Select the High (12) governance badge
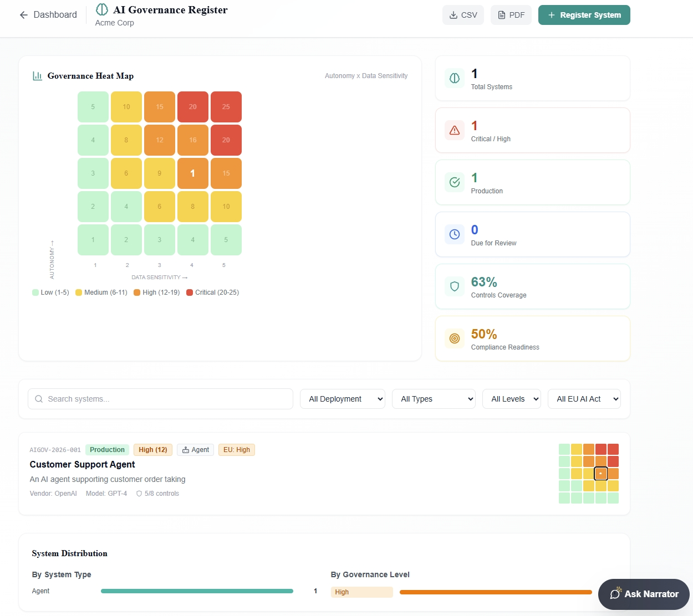The width and height of the screenshot is (693, 616). (x=152, y=449)
